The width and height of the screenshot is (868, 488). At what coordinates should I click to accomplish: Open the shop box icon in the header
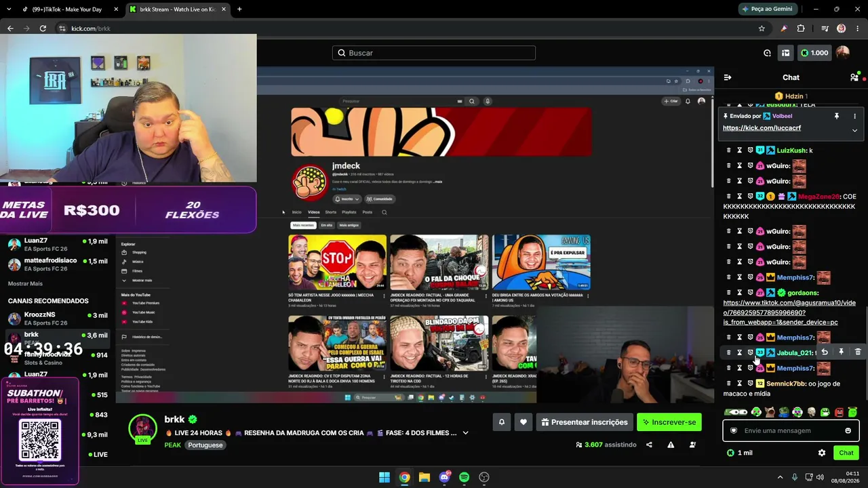[785, 53]
